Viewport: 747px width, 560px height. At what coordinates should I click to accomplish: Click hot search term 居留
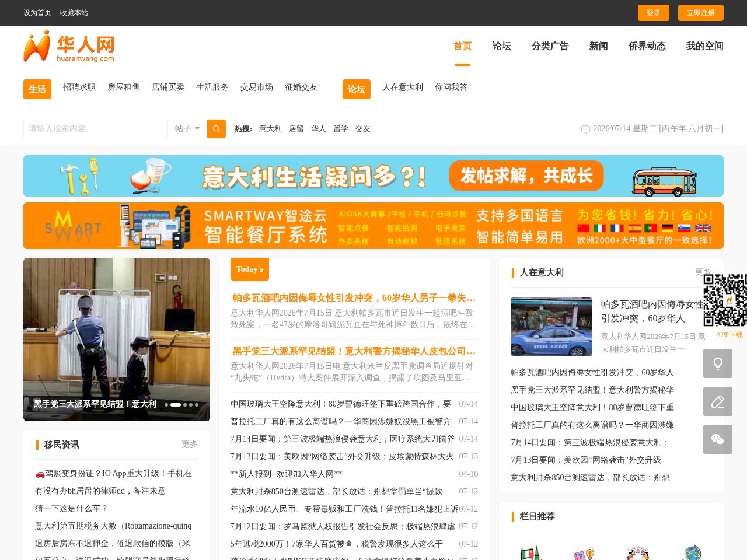click(296, 129)
